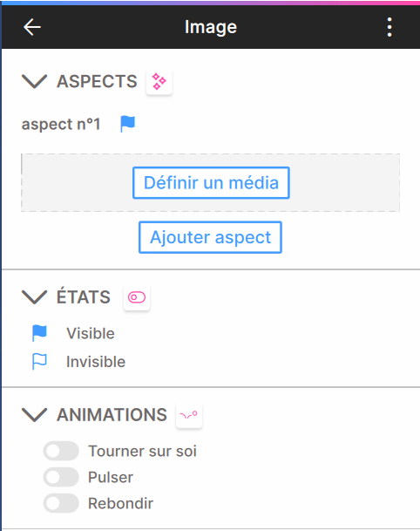Click the outlined flag for Invisible state
Screen dimensions: 420x531
point(39,361)
